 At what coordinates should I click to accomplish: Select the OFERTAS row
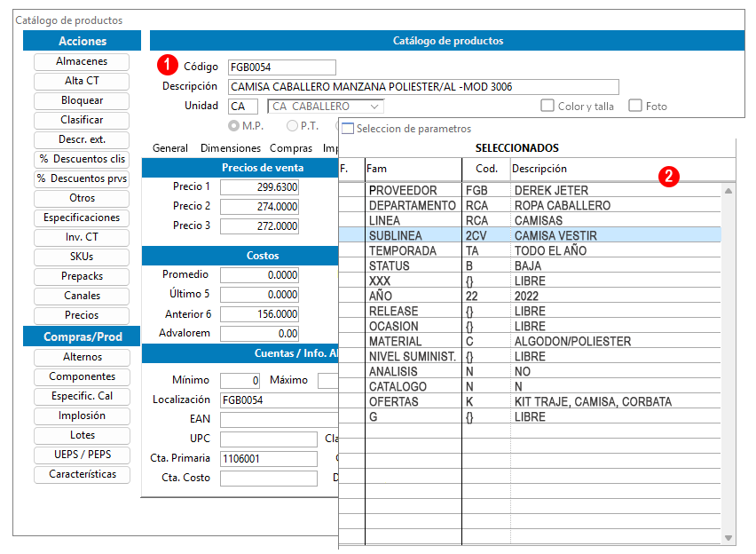(x=530, y=401)
